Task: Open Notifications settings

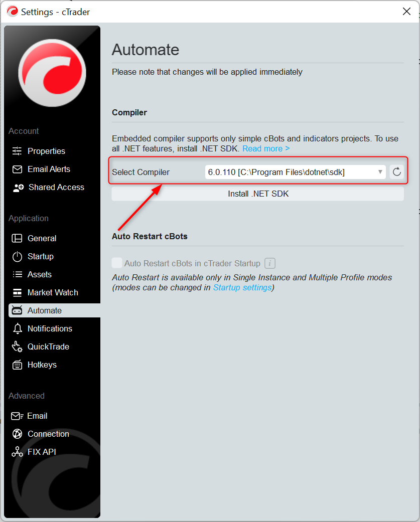Action: coord(50,328)
